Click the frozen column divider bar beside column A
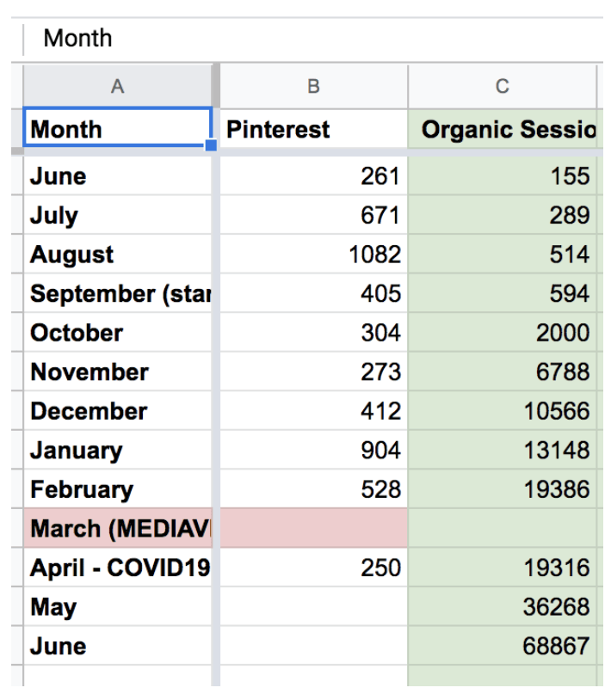 (216, 387)
